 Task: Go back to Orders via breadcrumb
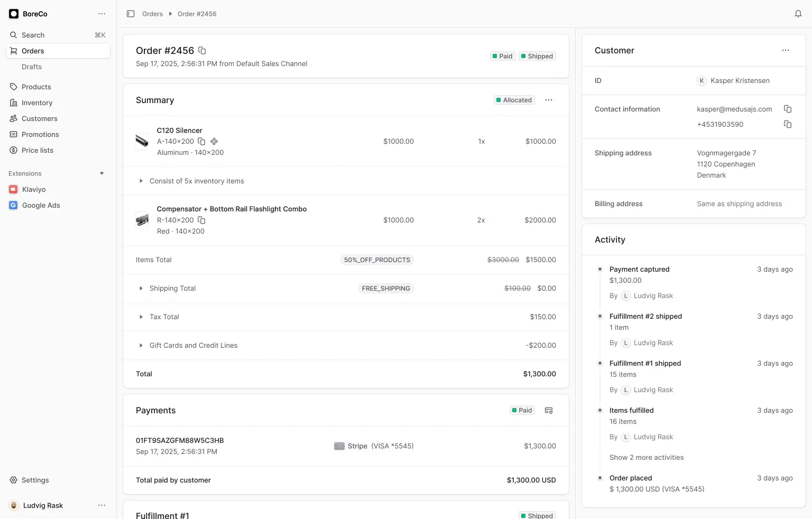152,14
